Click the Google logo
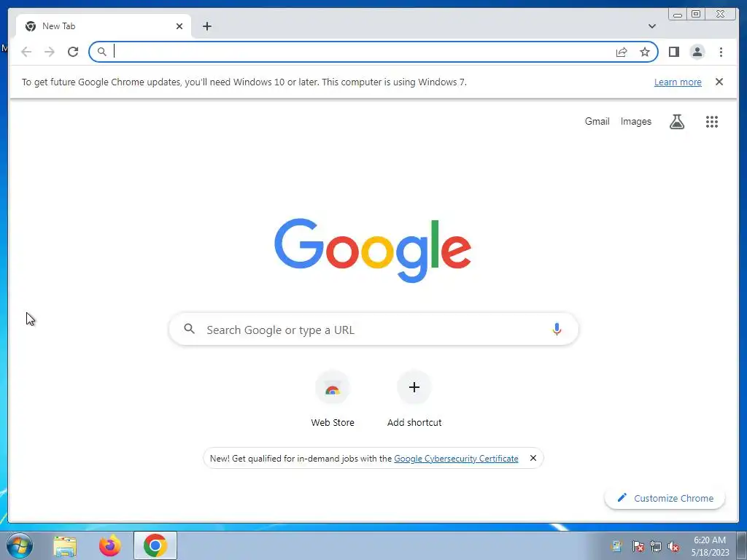 pyautogui.click(x=373, y=249)
